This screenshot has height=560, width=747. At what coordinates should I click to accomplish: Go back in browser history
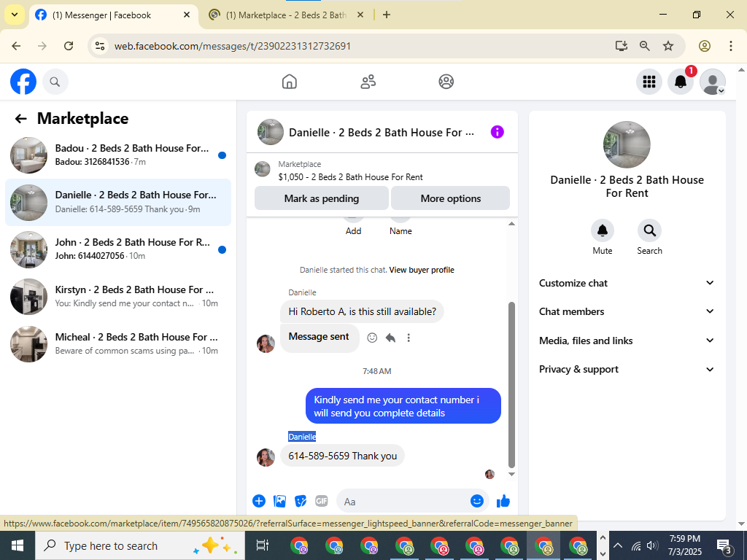(16, 46)
